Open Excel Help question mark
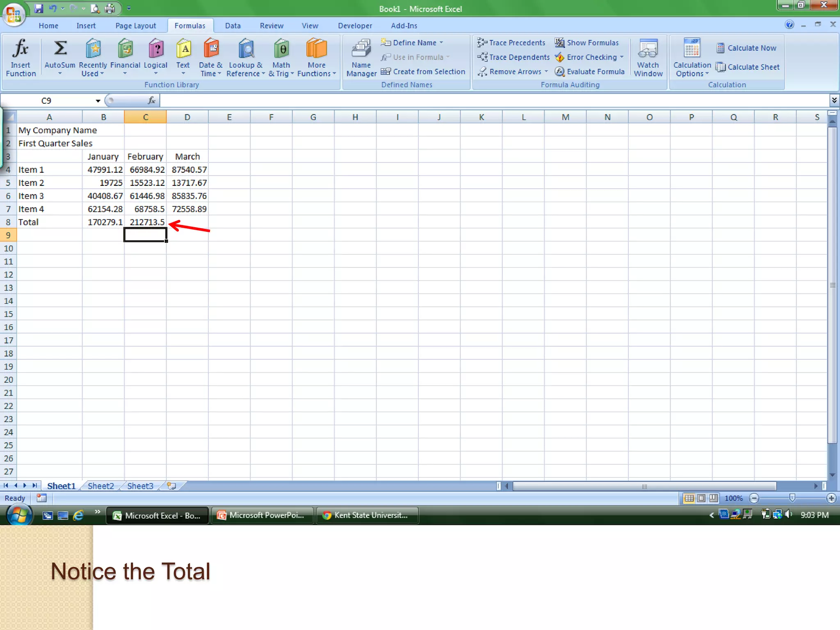The width and height of the screenshot is (840, 630). [x=790, y=25]
